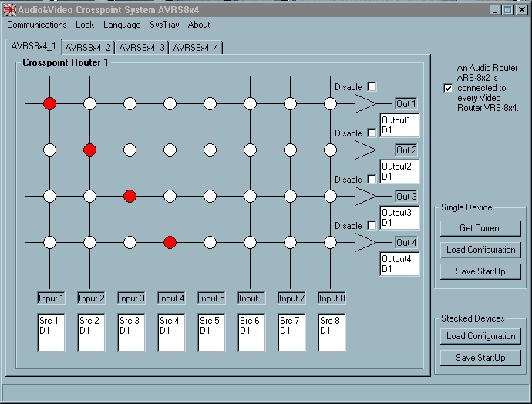Click the Input 1 label box
This screenshot has width=532, height=404.
click(x=51, y=298)
